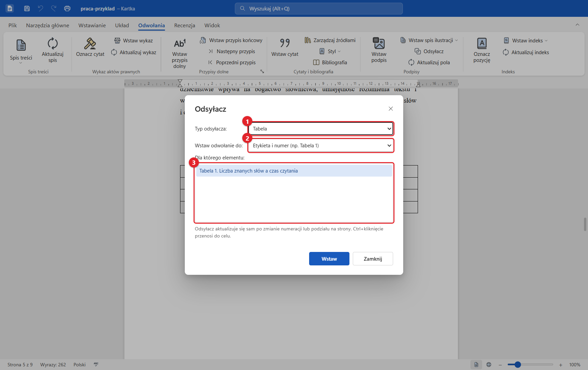Insert a footnote with Wstaw przypis dolny
The width and height of the screenshot is (588, 370).
point(180,52)
